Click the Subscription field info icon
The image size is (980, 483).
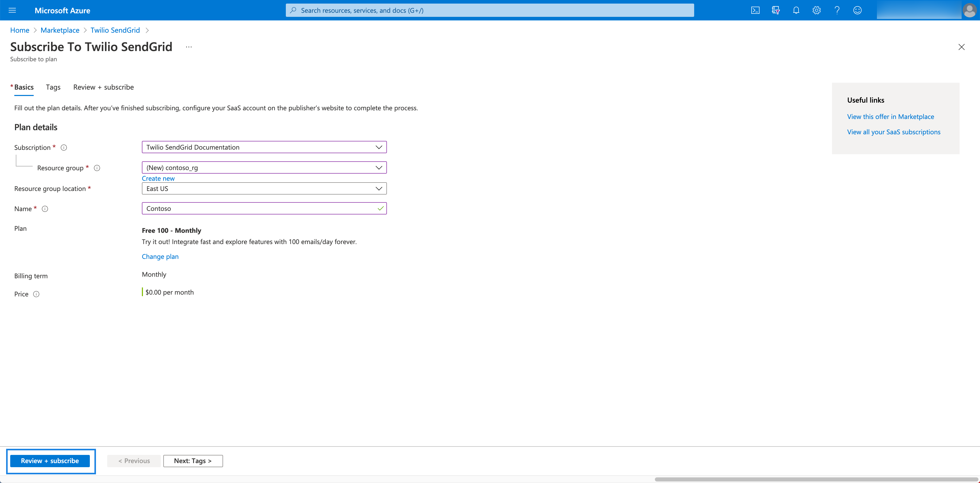pyautogui.click(x=64, y=147)
